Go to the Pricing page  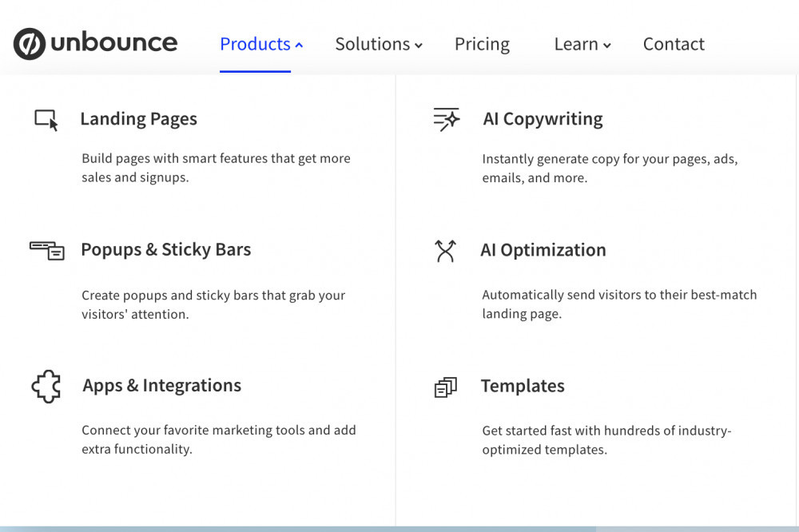click(482, 45)
